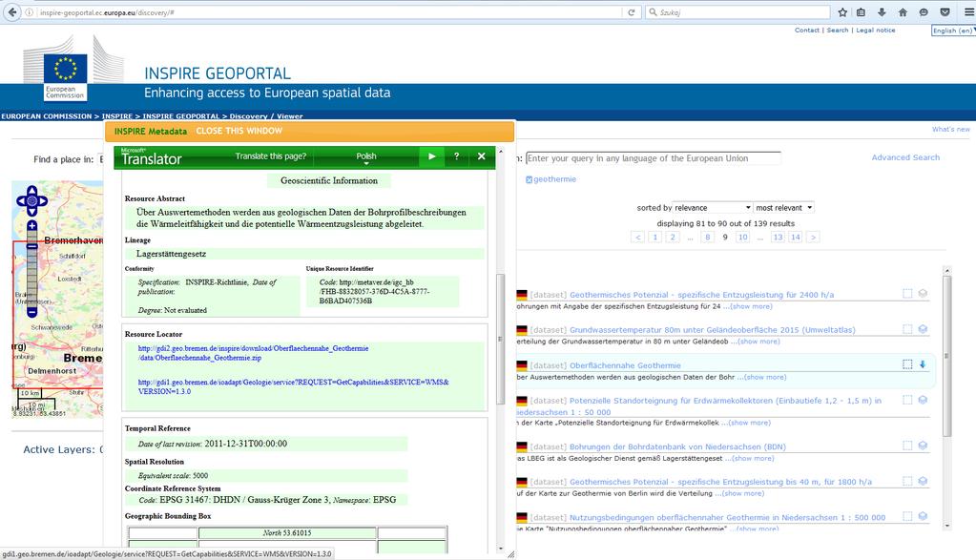This screenshot has width=976, height=560.
Task: Go to results page 1
Action: [654, 237]
